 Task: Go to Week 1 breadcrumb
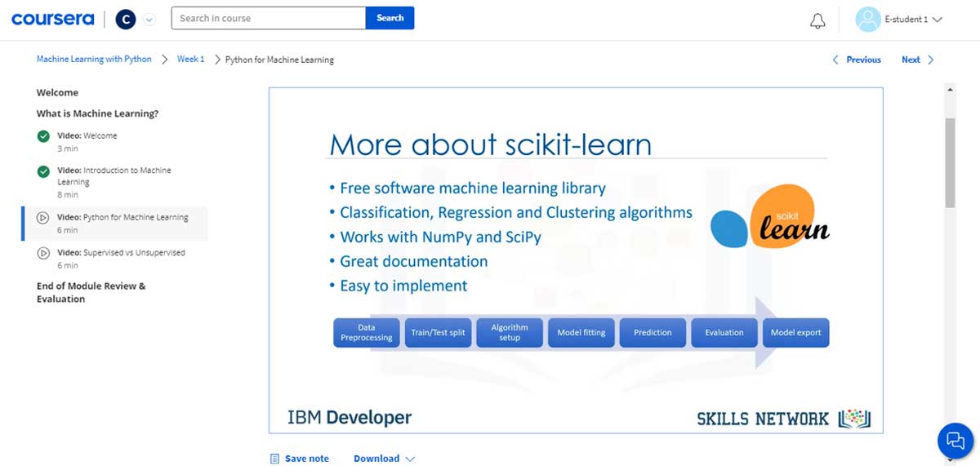point(190,60)
